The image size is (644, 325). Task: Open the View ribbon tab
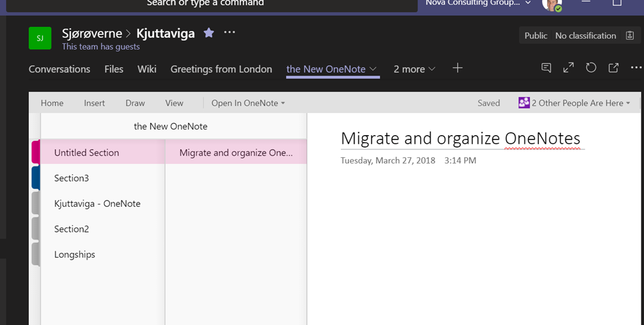pos(174,103)
